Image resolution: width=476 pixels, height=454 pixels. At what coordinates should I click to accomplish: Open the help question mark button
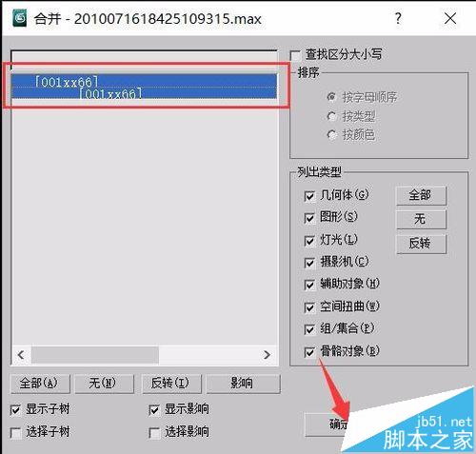[x=398, y=18]
